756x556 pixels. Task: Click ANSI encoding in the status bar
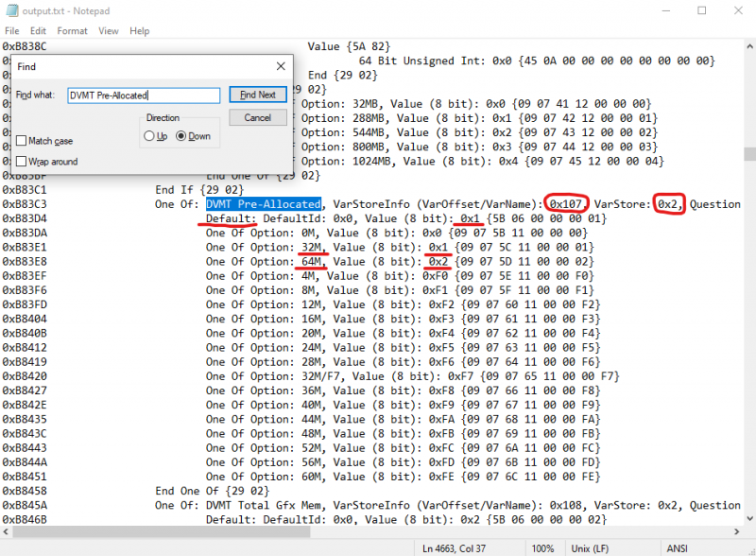pos(677,548)
